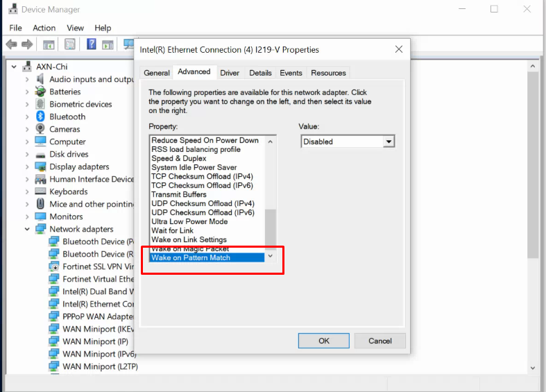This screenshot has width=546, height=392.
Task: Expand the Batteries node
Action: pyautogui.click(x=27, y=92)
